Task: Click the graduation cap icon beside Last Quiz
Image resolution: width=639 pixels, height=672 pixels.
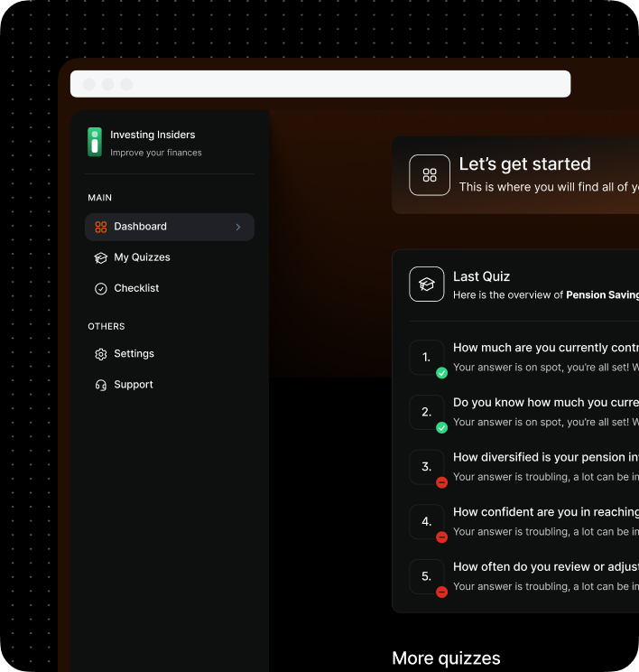Action: [x=427, y=285]
